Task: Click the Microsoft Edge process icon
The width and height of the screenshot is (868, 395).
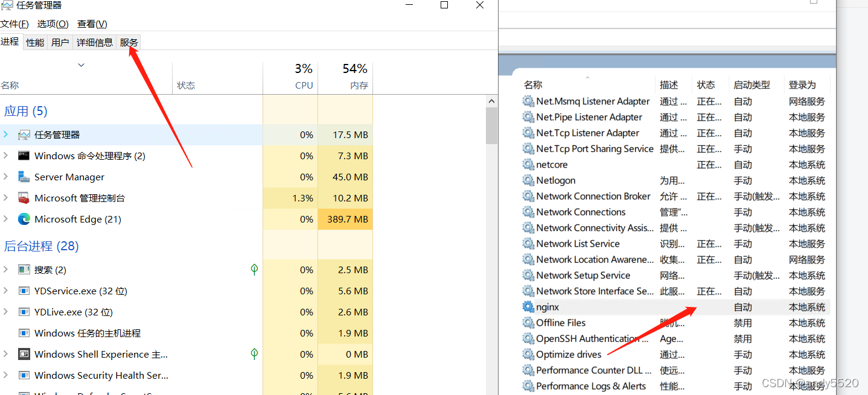Action: point(24,220)
